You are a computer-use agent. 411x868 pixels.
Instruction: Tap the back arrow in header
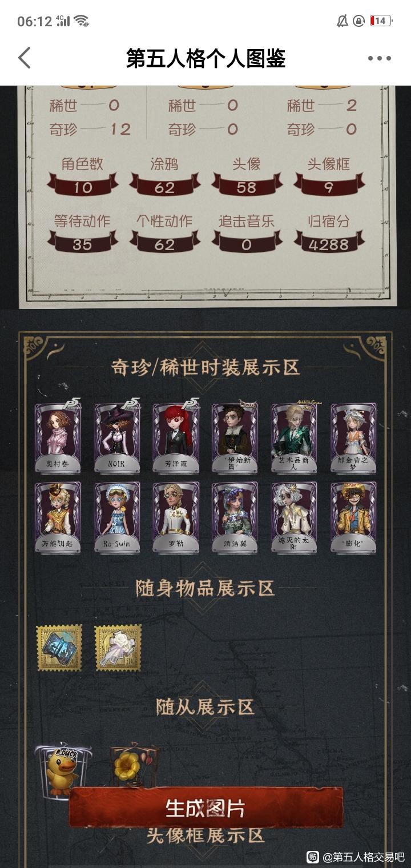pyautogui.click(x=24, y=58)
